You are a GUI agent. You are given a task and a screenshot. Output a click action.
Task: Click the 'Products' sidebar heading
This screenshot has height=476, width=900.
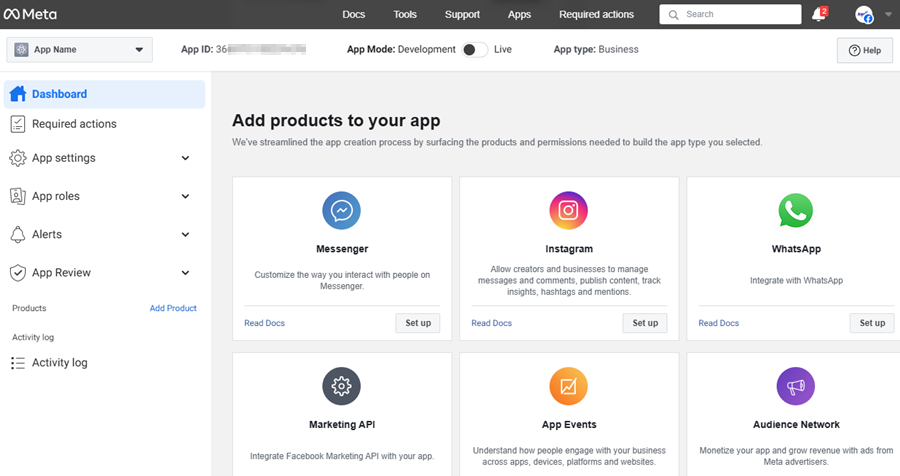tap(29, 308)
